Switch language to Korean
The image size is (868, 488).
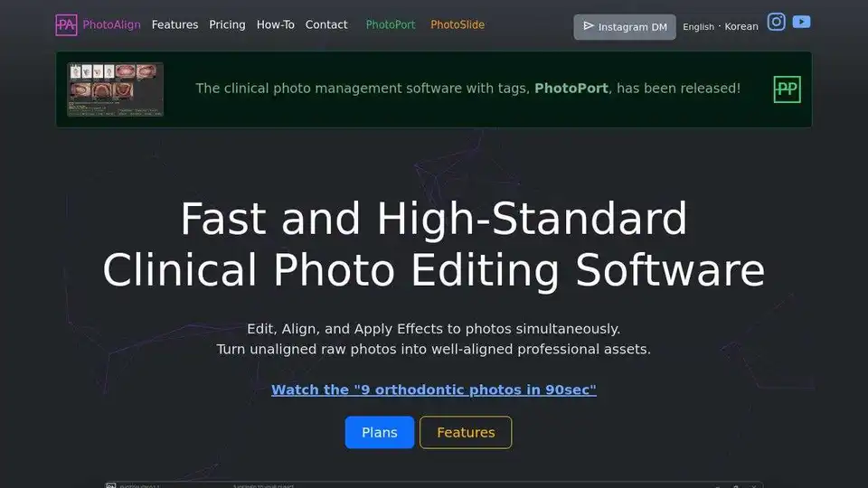741,26
